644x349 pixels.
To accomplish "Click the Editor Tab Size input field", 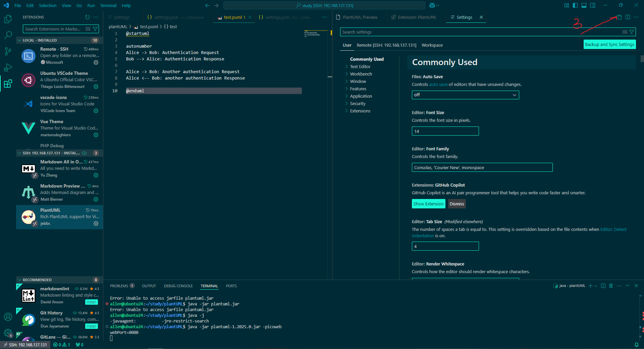I will tap(445, 246).
